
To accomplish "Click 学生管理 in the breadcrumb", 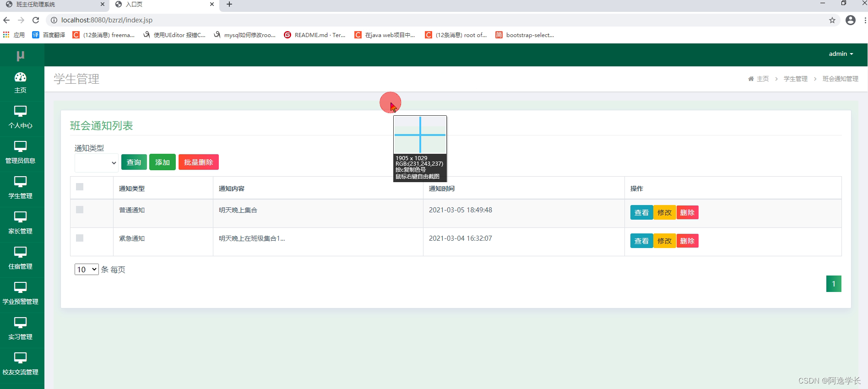I will [x=796, y=79].
